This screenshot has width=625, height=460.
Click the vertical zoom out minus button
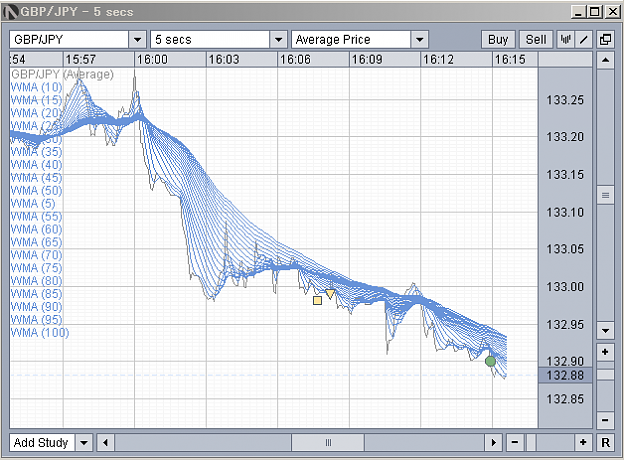[605, 420]
